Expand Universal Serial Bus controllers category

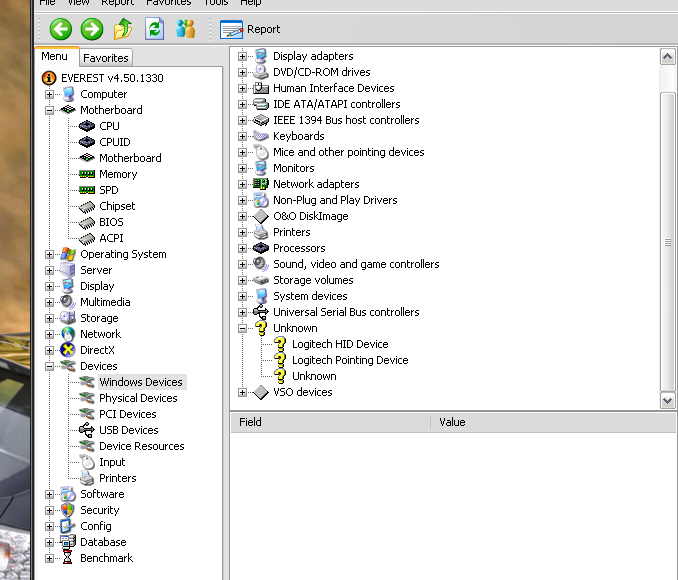click(242, 312)
